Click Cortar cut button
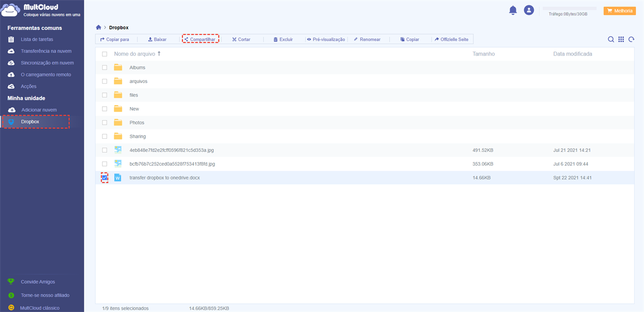 241,39
